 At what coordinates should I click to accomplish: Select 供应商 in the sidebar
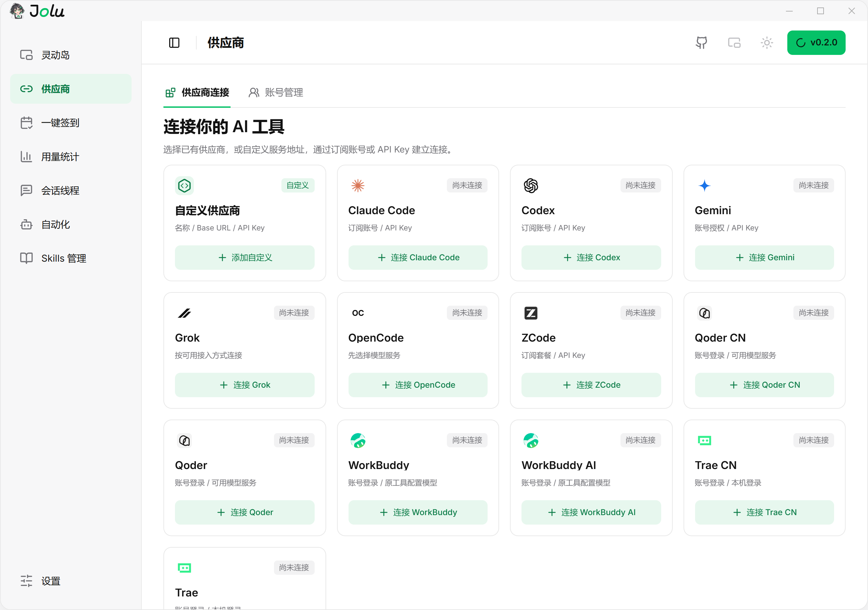(x=71, y=89)
